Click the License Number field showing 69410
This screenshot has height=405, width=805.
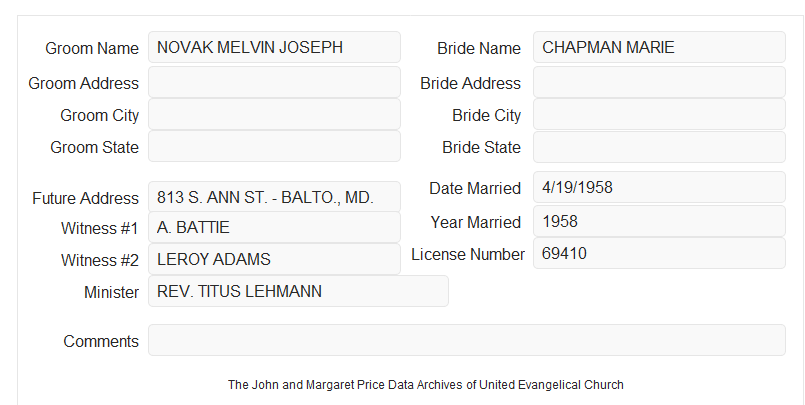click(659, 253)
